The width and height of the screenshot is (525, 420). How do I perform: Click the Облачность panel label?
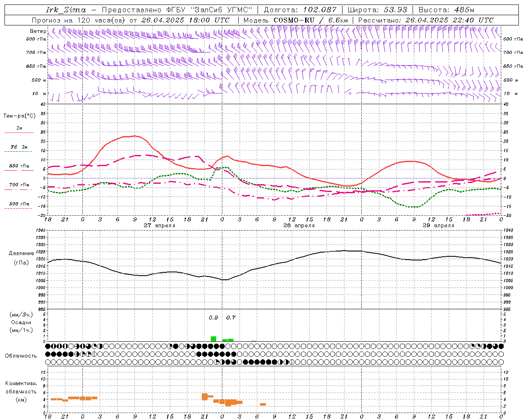tap(21, 356)
